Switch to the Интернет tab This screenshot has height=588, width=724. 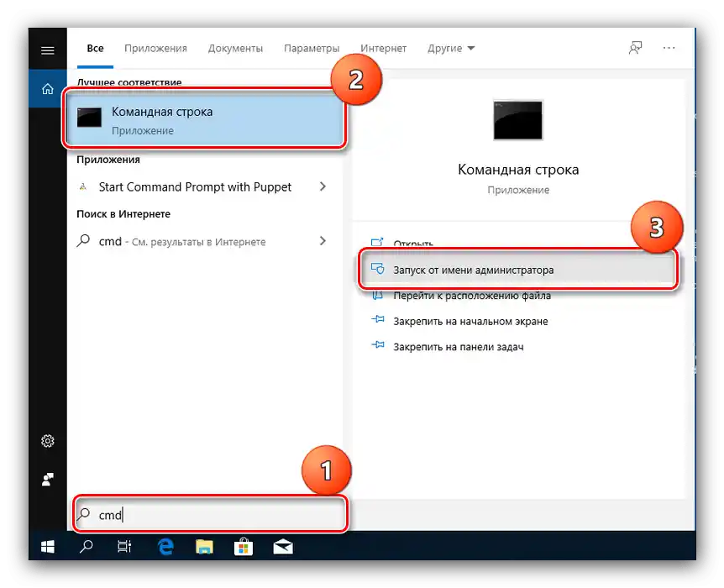click(x=383, y=48)
